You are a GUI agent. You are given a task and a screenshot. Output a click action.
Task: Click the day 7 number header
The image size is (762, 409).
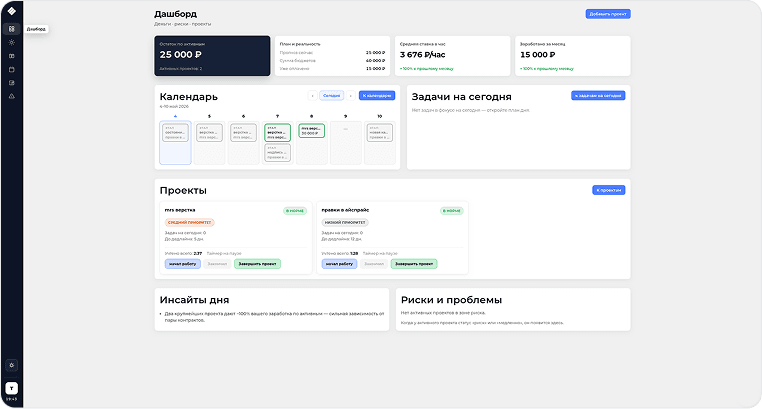277,117
